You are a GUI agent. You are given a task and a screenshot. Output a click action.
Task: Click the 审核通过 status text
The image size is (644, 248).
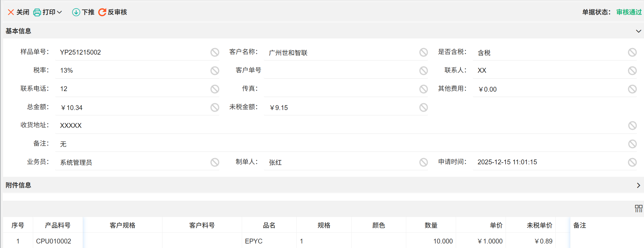(629, 12)
